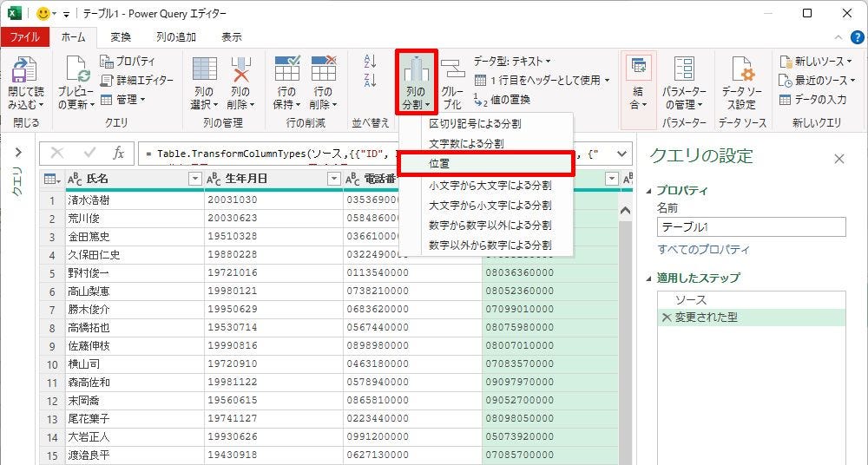Delete the 変更された型 step with X
The height and width of the screenshot is (465, 868).
(x=667, y=318)
